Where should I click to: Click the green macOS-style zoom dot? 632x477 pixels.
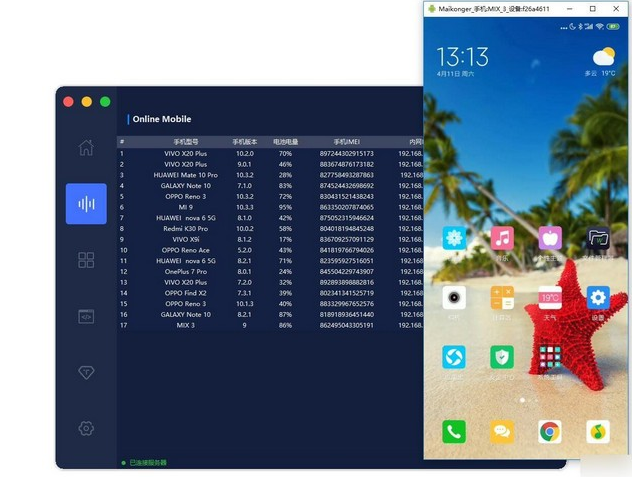click(105, 102)
